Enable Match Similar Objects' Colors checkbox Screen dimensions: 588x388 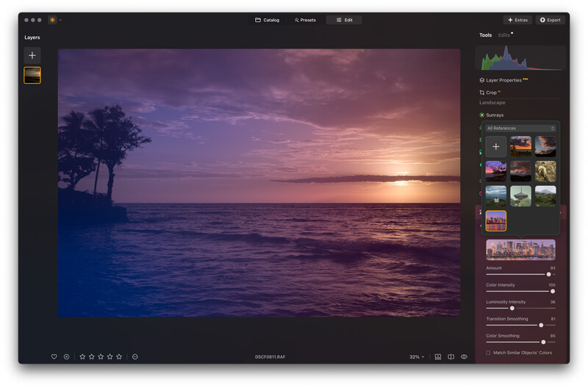coord(488,353)
